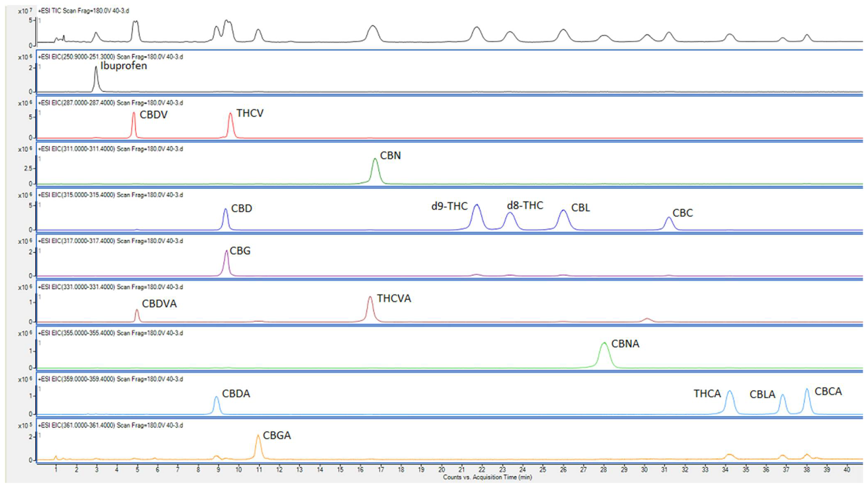Click the CBDVA peak label
This screenshot has height=488, width=868.
(x=159, y=304)
